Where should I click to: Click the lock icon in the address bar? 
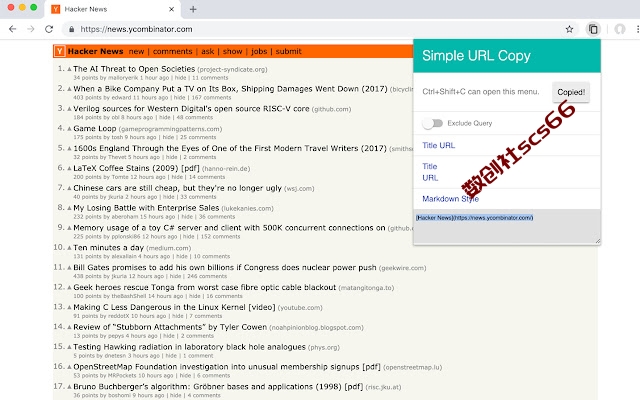click(72, 29)
